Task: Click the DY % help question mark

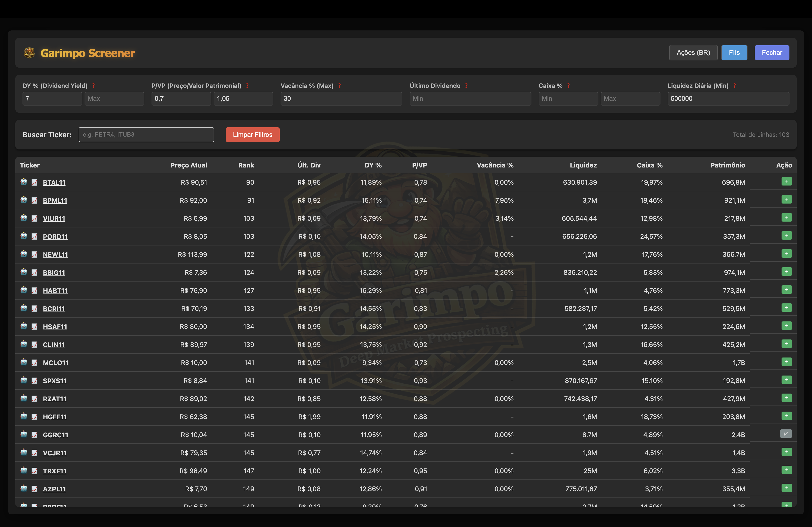Action: pos(93,86)
